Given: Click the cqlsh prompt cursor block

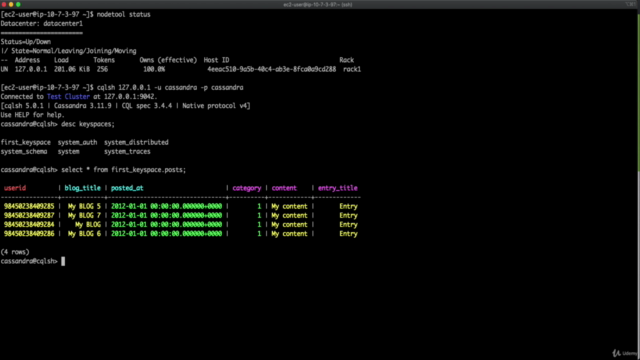Looking at the screenshot, I should (x=63, y=261).
